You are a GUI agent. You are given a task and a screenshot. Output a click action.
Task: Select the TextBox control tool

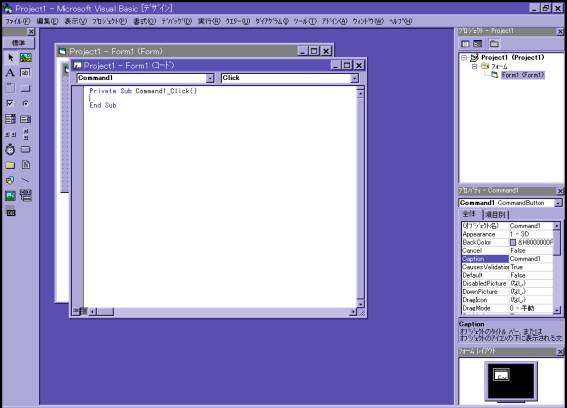[x=25, y=73]
